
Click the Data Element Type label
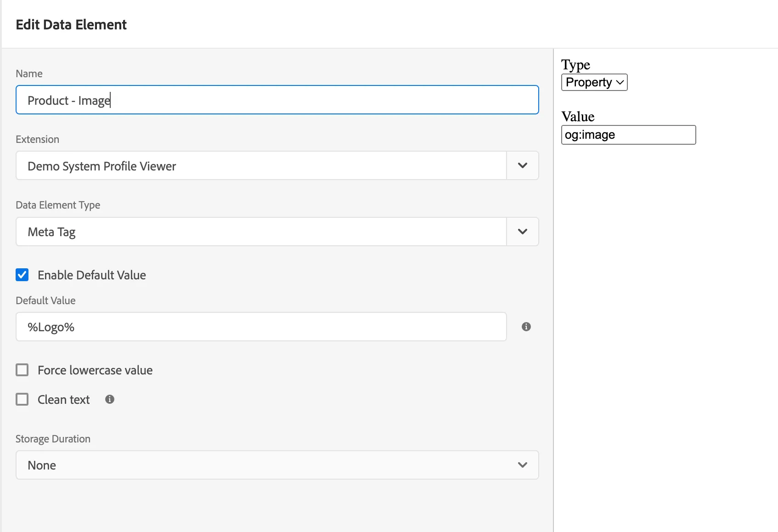pyautogui.click(x=58, y=205)
